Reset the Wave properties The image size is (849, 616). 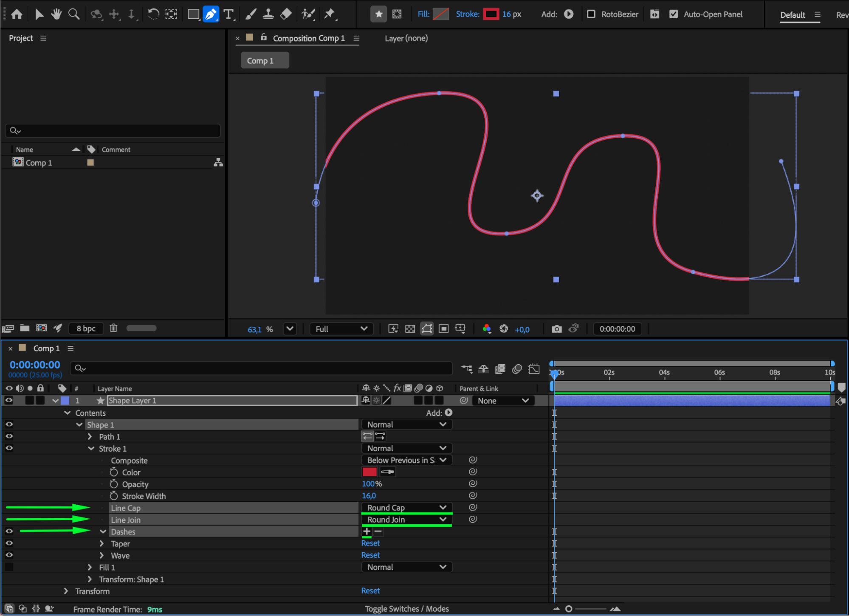pyautogui.click(x=370, y=555)
